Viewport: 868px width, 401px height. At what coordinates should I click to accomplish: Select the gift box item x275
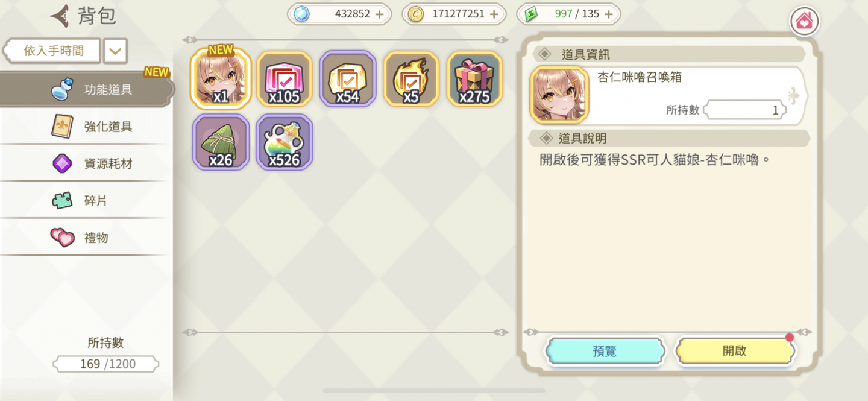(474, 78)
